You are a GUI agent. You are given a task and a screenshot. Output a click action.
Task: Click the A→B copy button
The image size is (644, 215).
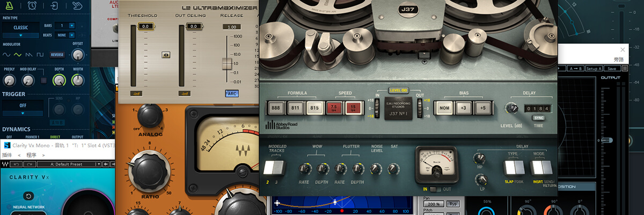tap(575, 68)
